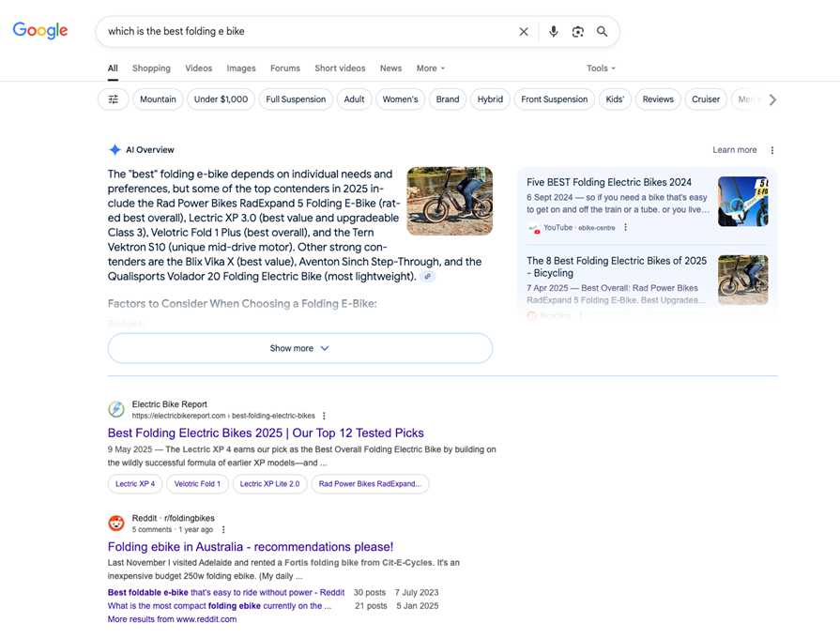Screen dimensions: 840x638
Task: Switch to the Images tab
Action: click(x=241, y=68)
